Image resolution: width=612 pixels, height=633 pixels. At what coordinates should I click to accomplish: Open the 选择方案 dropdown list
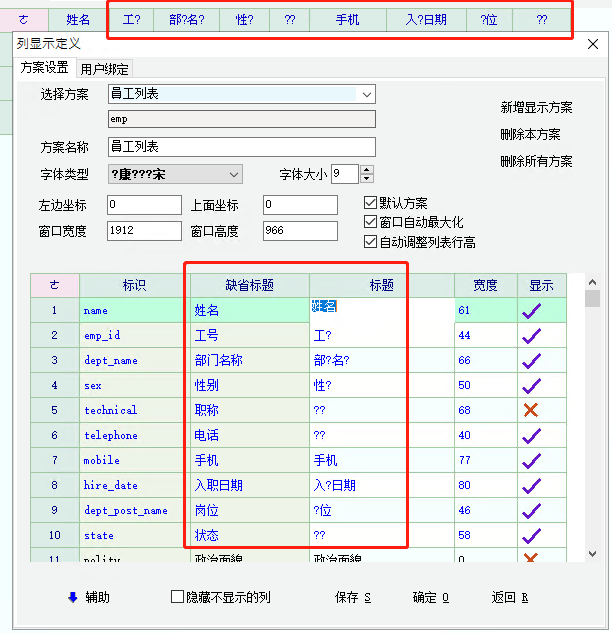point(367,94)
